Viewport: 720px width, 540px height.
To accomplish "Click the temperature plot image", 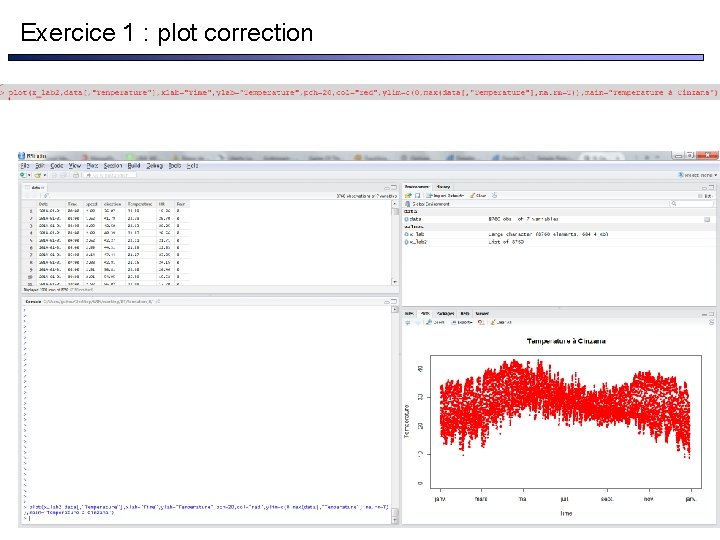I will tap(559, 427).
